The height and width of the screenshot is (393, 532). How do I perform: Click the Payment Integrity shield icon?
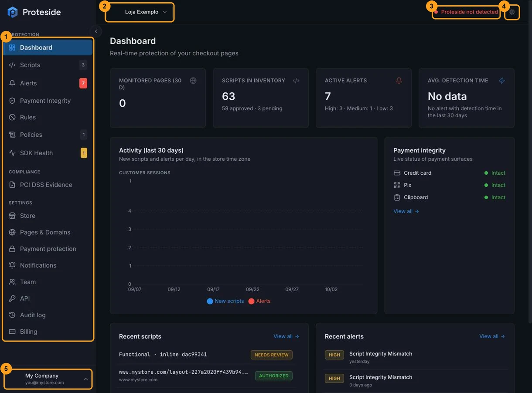12,101
